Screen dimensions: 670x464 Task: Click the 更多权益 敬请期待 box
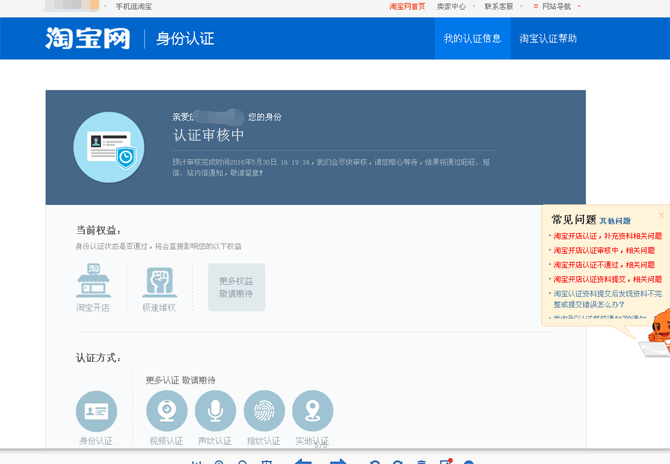pos(236,287)
